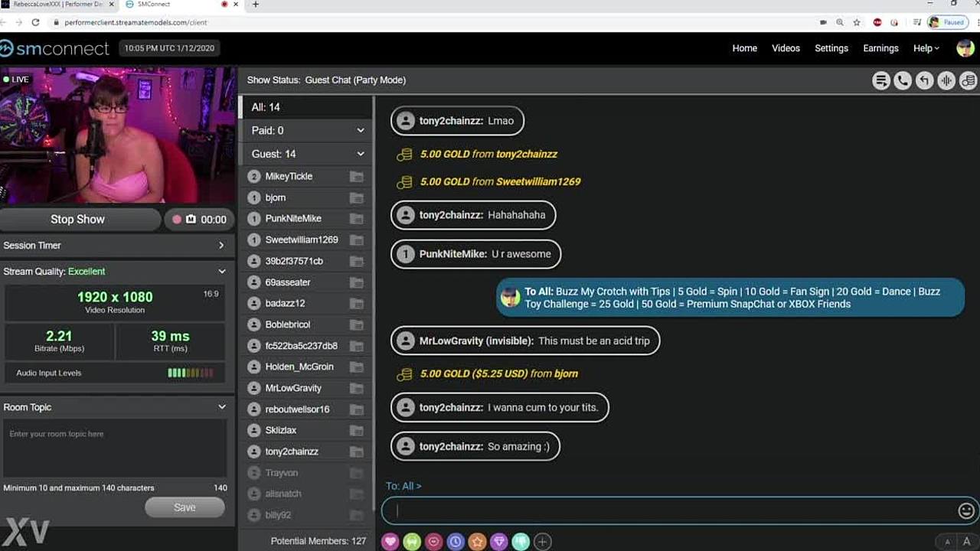
Task: Click the blue clock quick-message icon
Action: 456,542
